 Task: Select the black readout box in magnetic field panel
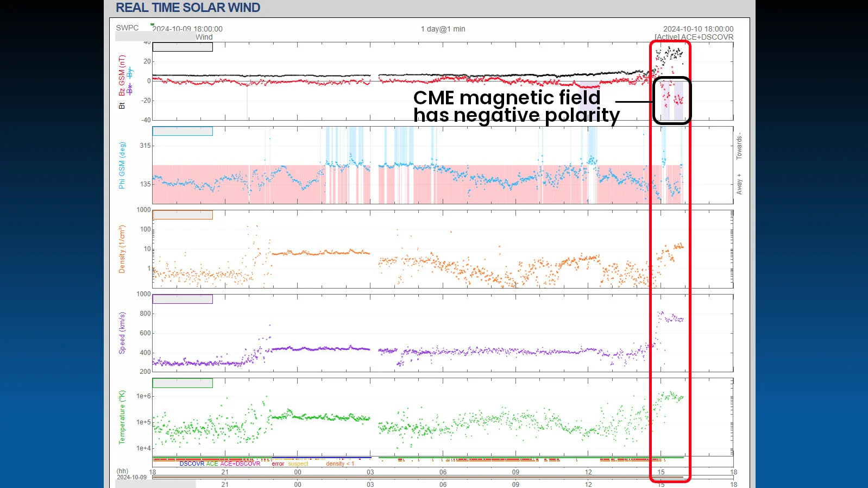(x=183, y=47)
